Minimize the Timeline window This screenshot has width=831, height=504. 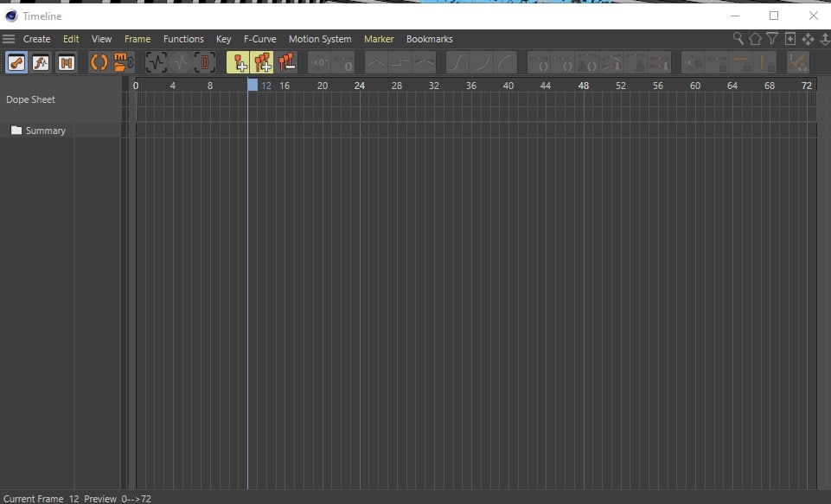(x=734, y=16)
